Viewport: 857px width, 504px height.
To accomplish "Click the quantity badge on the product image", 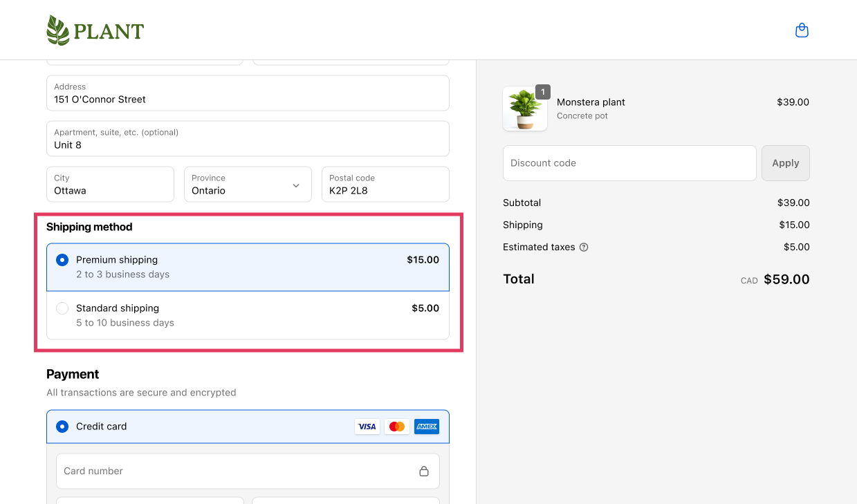I will pos(543,92).
